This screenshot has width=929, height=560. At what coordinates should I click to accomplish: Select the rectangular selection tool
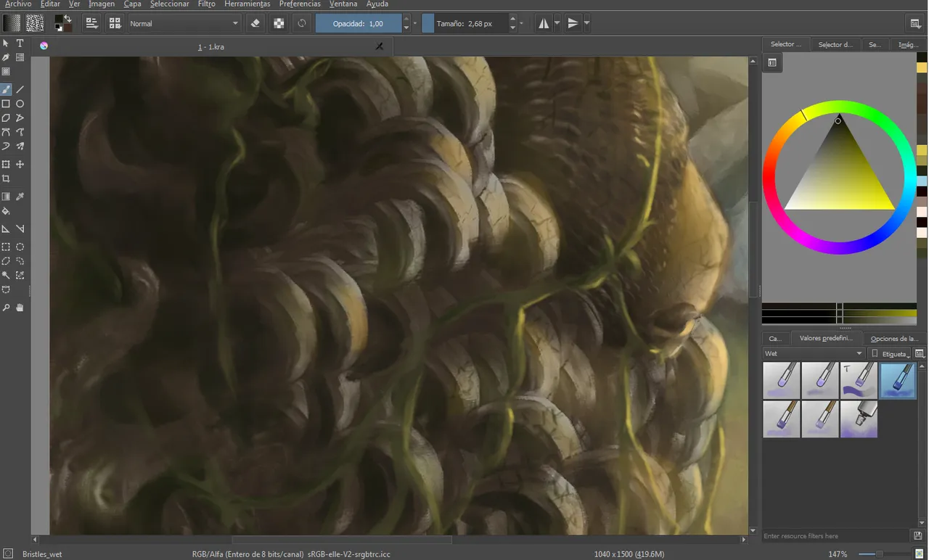tap(6, 247)
